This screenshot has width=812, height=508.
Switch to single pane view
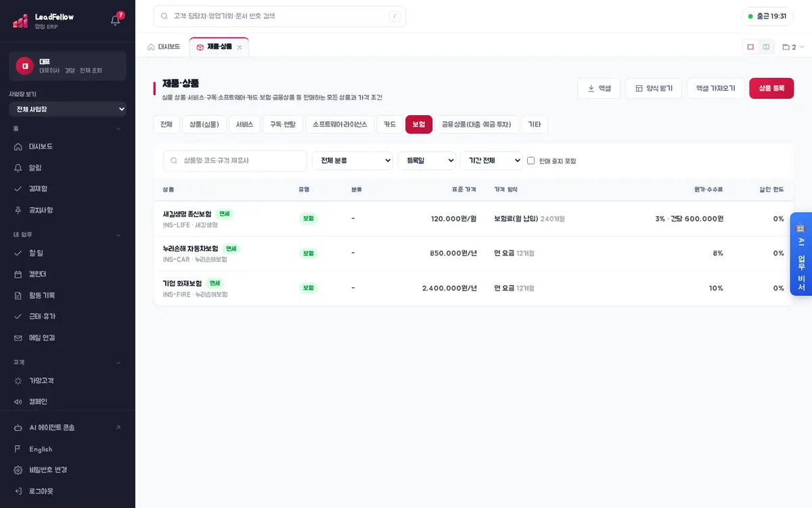(750, 47)
